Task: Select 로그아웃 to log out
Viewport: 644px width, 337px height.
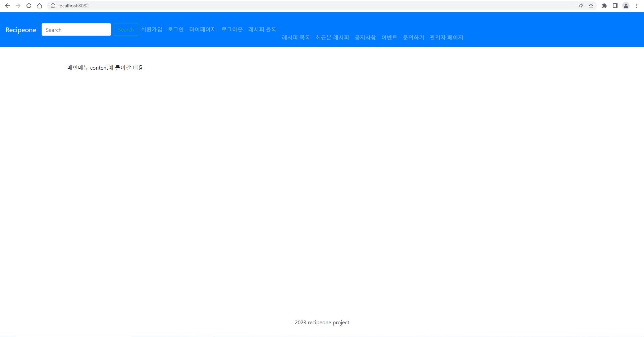Action: point(232,29)
